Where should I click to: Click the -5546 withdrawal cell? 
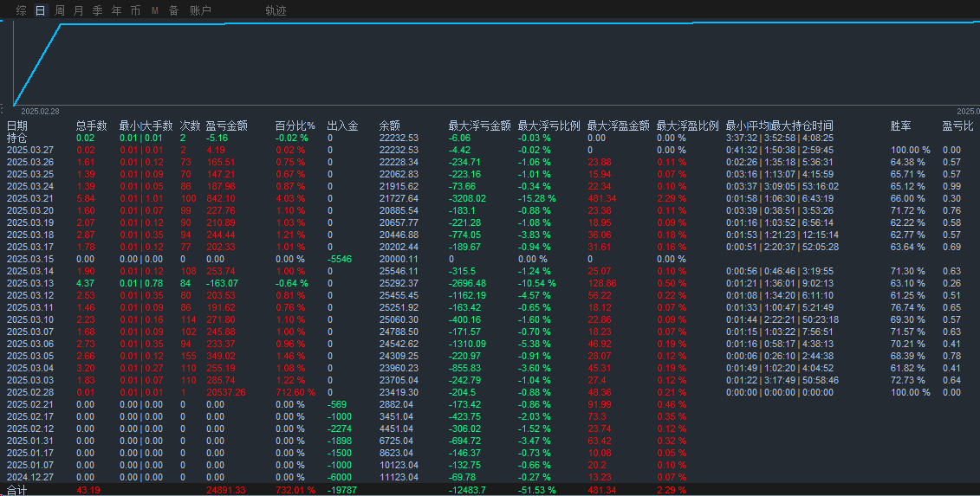click(340, 259)
